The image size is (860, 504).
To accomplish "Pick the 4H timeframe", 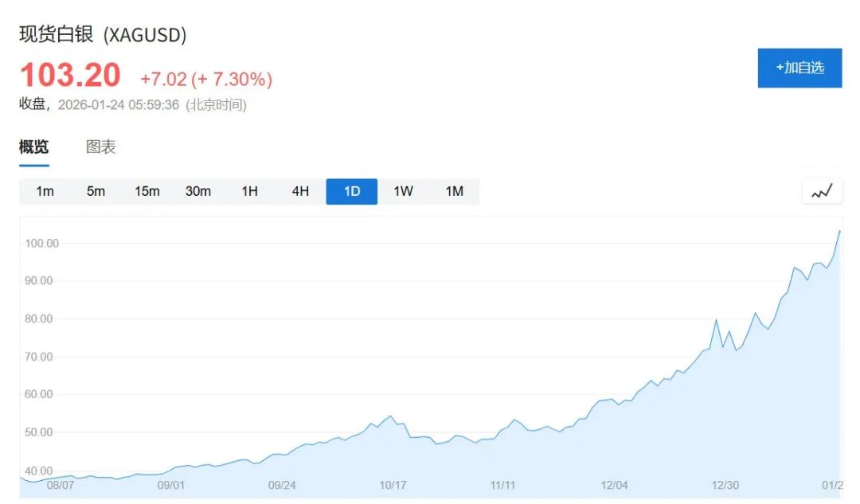I will click(300, 191).
